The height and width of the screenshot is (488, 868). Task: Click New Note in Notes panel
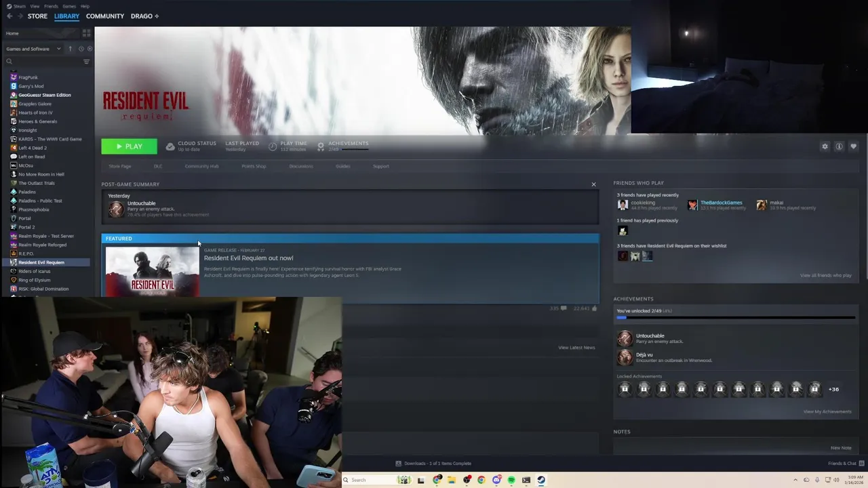(x=841, y=448)
